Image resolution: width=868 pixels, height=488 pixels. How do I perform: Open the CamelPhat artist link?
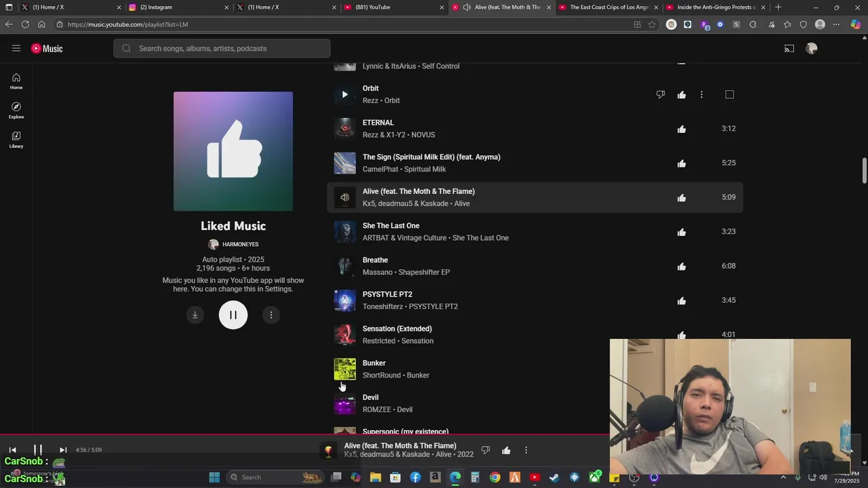(380, 169)
